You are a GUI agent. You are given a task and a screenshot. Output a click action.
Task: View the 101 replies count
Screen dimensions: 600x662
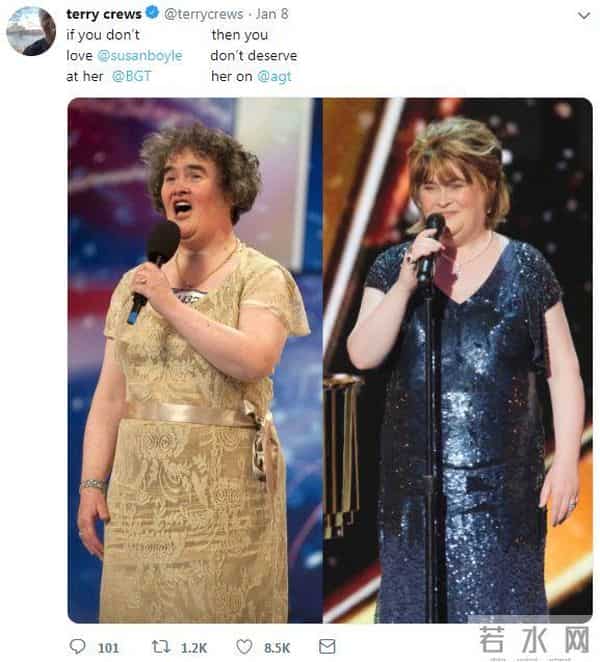tap(108, 648)
